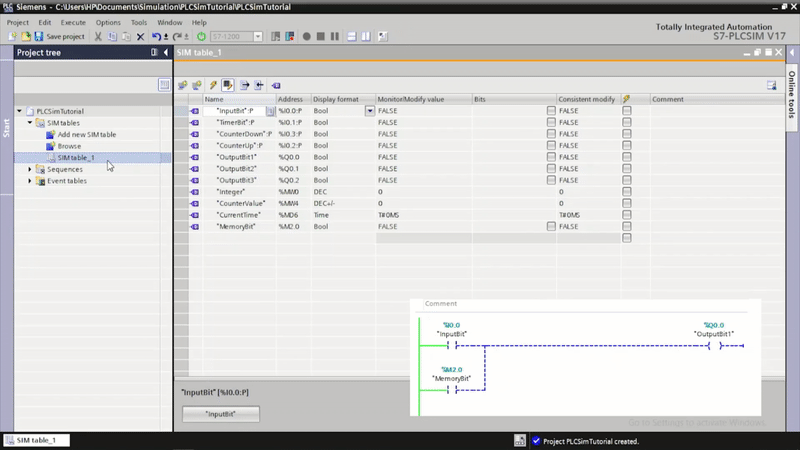The width and height of the screenshot is (800, 450).
Task: Click the green power on/off icon
Action: click(x=201, y=36)
